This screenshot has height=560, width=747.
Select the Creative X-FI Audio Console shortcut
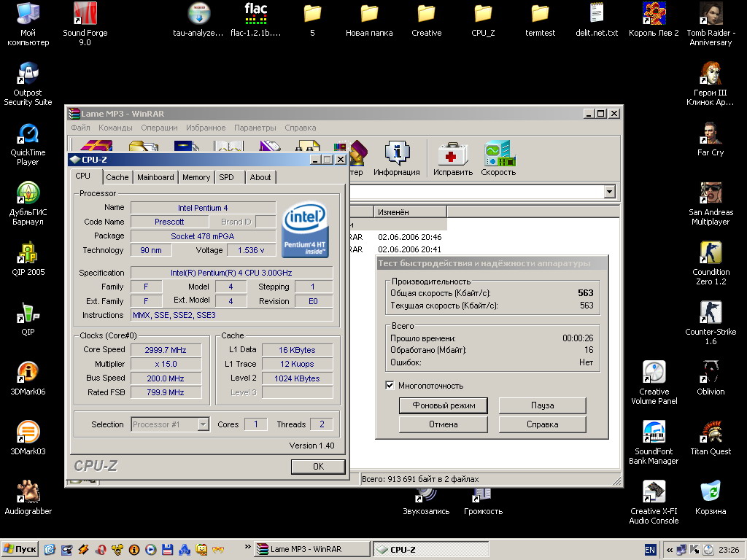[x=654, y=503]
